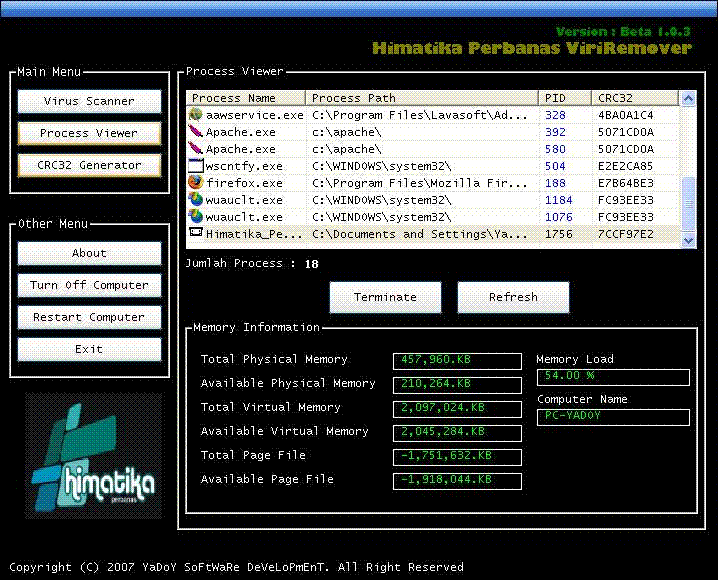Click the Computer Name field
This screenshot has width=718, height=580.
pos(613,416)
